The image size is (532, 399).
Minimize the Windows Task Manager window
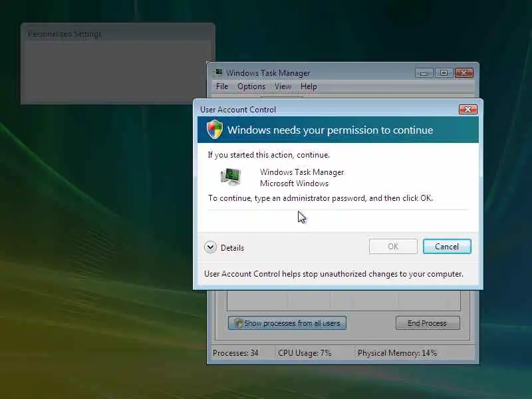(424, 73)
